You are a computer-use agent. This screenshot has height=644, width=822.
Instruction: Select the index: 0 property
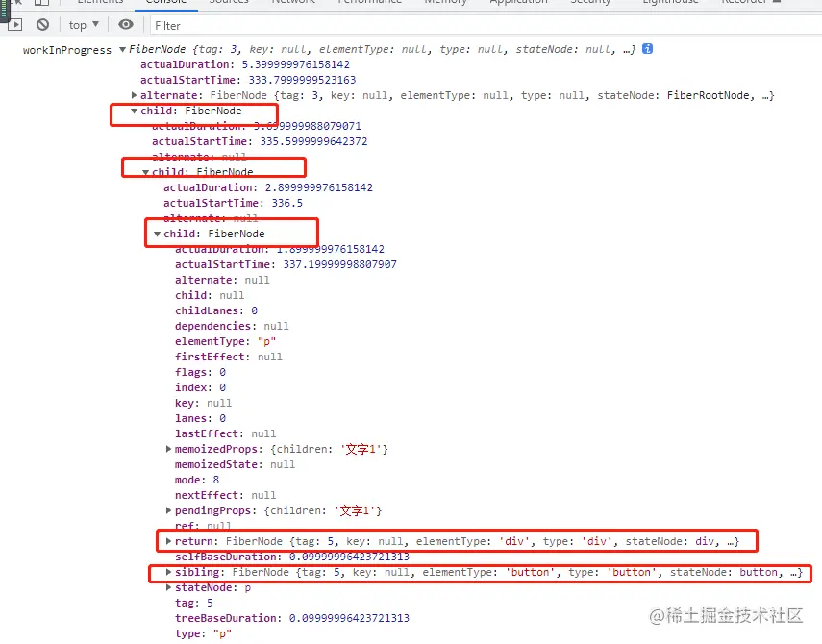(x=200, y=387)
